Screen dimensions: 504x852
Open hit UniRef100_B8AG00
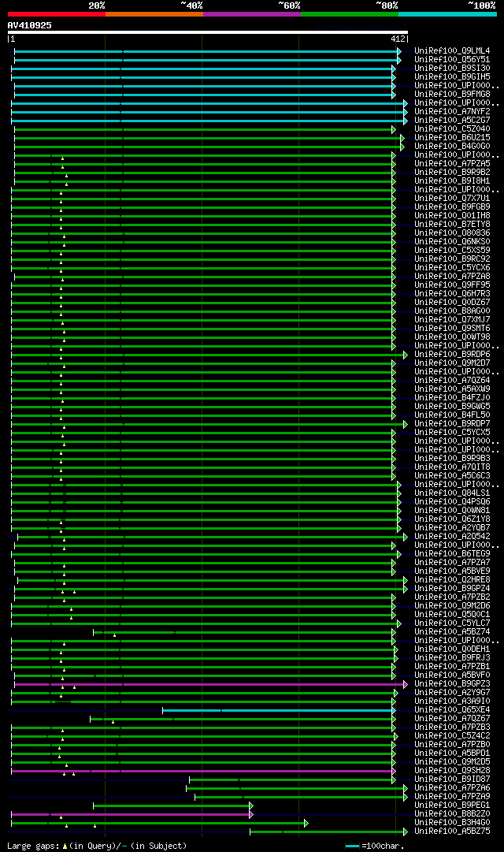[x=452, y=311]
